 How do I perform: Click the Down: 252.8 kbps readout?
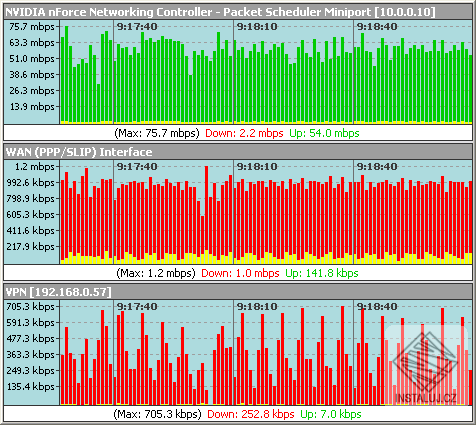point(251,414)
